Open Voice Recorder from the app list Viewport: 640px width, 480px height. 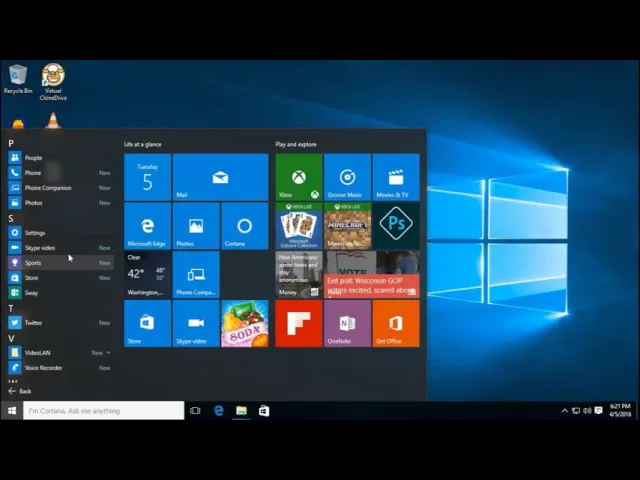(x=60, y=368)
